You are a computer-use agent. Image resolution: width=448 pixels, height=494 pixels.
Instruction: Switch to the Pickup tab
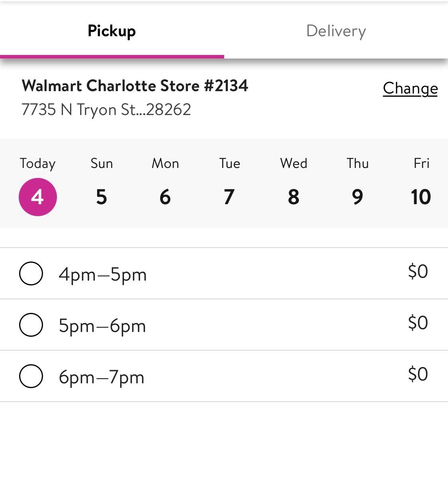click(112, 31)
